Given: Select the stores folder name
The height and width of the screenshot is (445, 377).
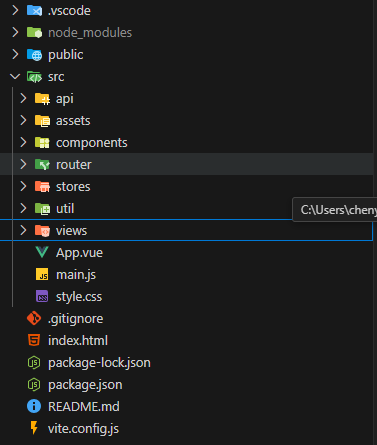Looking at the screenshot, I should [x=73, y=187].
